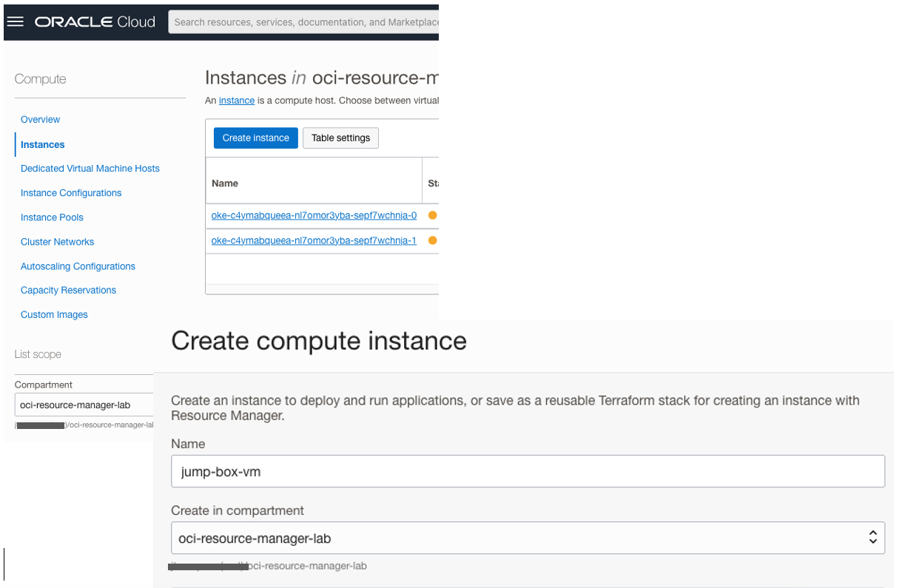This screenshot has width=902, height=588.
Task: Go to Custom Images
Action: (54, 314)
